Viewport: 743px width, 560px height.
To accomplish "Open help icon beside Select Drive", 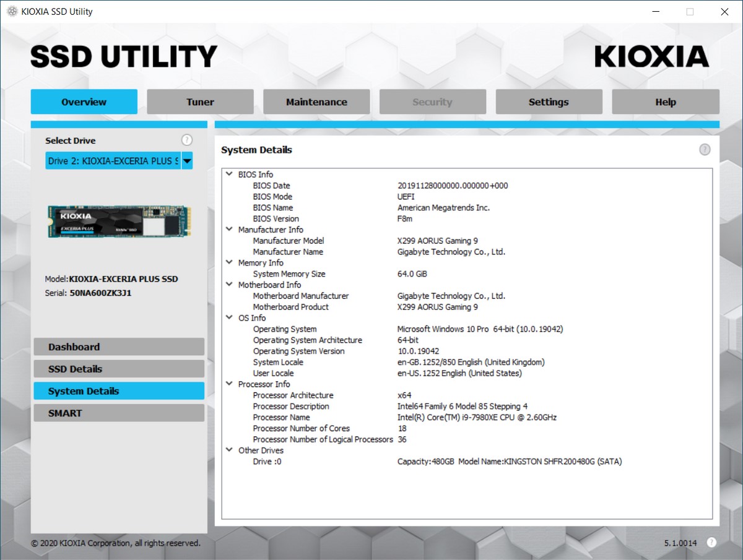I will [187, 140].
